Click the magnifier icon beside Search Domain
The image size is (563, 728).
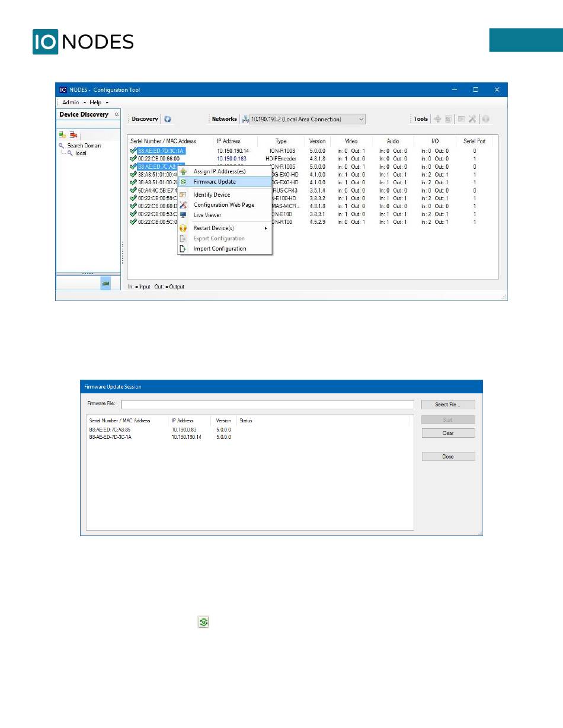pyautogui.click(x=61, y=146)
